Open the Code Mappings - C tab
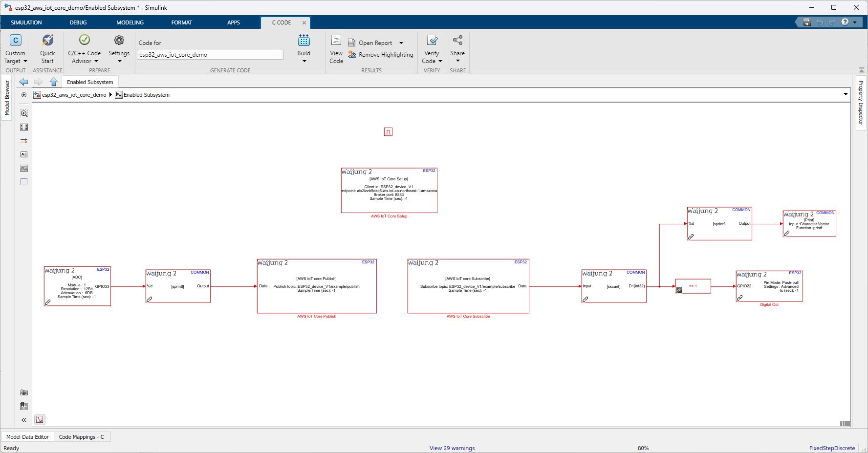This screenshot has height=453, width=868. pyautogui.click(x=82, y=437)
